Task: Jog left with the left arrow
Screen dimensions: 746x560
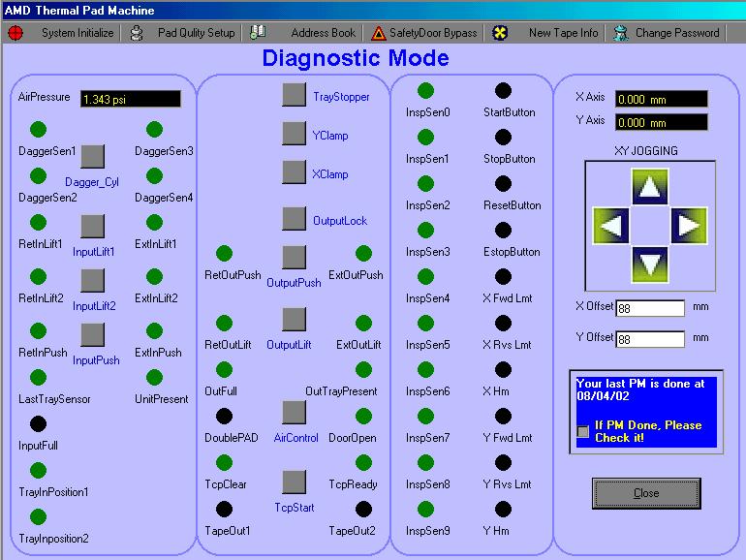Action: 611,226
